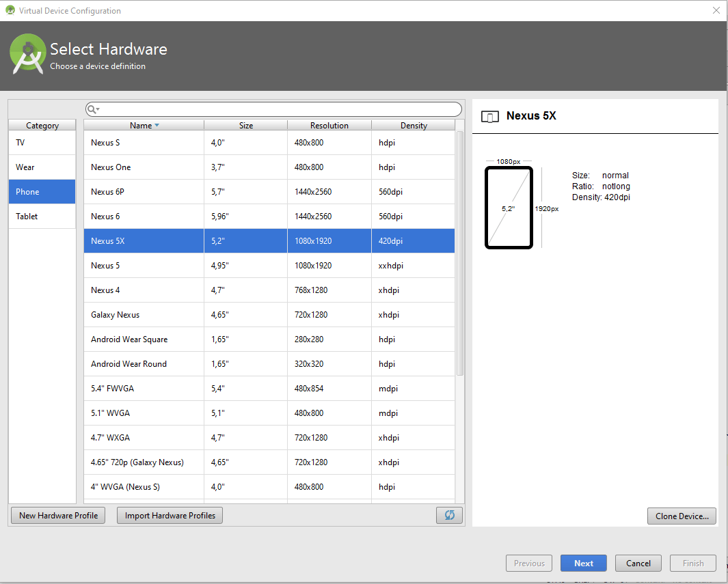Sort by the Size column header
Screen dimensions: 728x584
tap(245, 125)
